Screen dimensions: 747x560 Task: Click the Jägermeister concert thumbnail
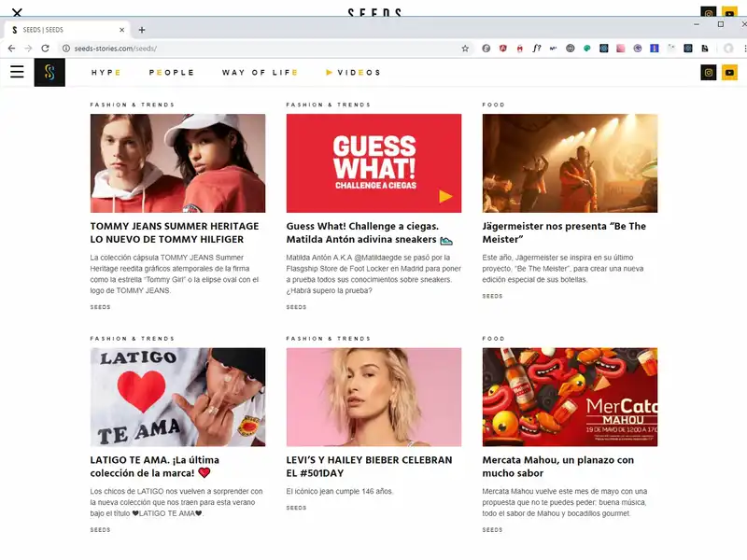coord(570,163)
